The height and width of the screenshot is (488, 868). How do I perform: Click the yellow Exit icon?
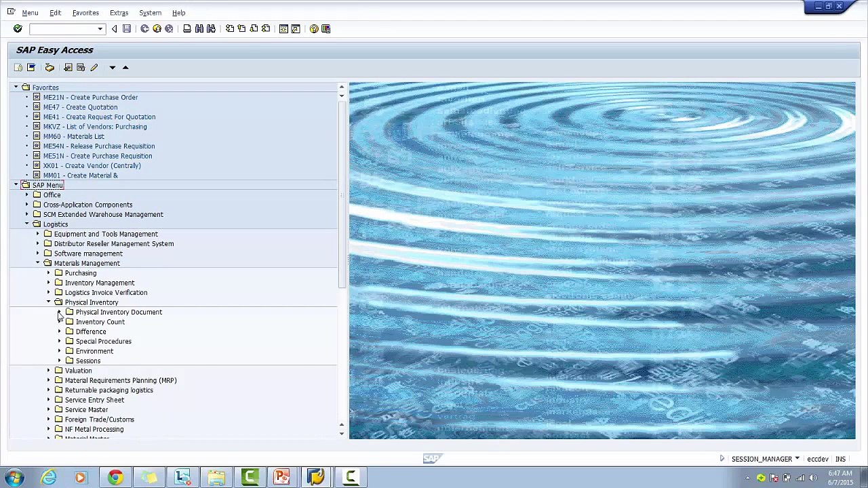tap(157, 28)
